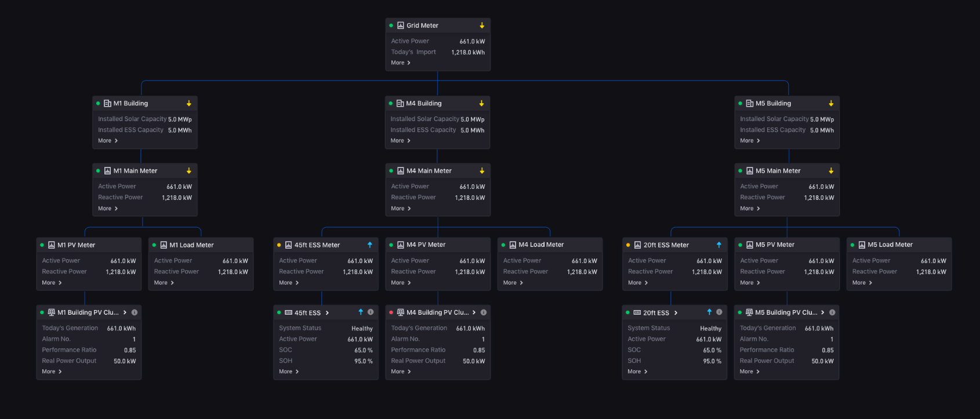The height and width of the screenshot is (419, 980).
Task: Click the M4 Load Meter icon
Action: [513, 245]
